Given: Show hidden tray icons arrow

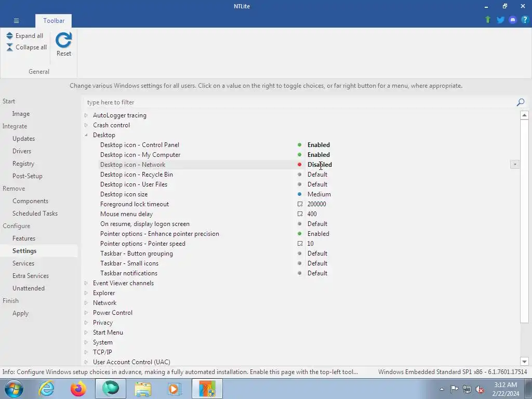Looking at the screenshot, I should click(442, 389).
